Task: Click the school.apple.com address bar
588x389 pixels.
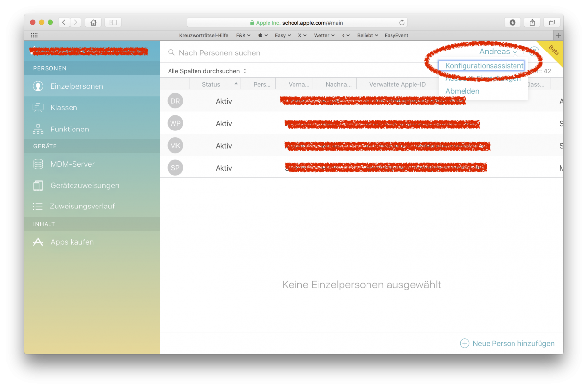Action: coord(297,23)
